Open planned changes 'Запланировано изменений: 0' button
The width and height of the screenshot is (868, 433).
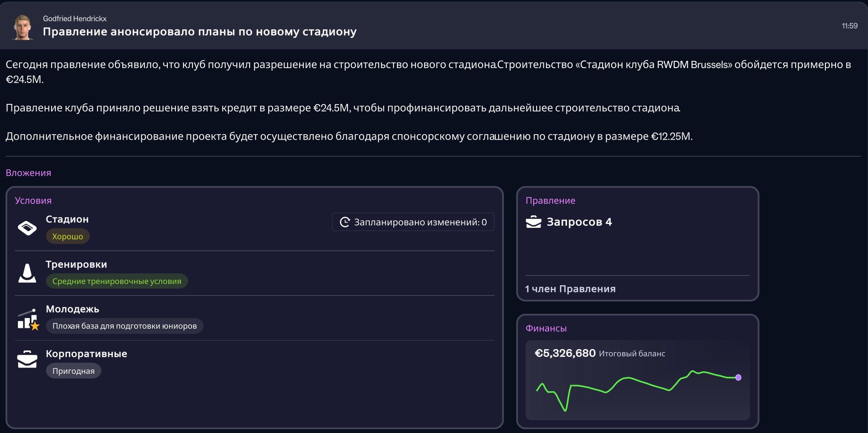coord(413,222)
